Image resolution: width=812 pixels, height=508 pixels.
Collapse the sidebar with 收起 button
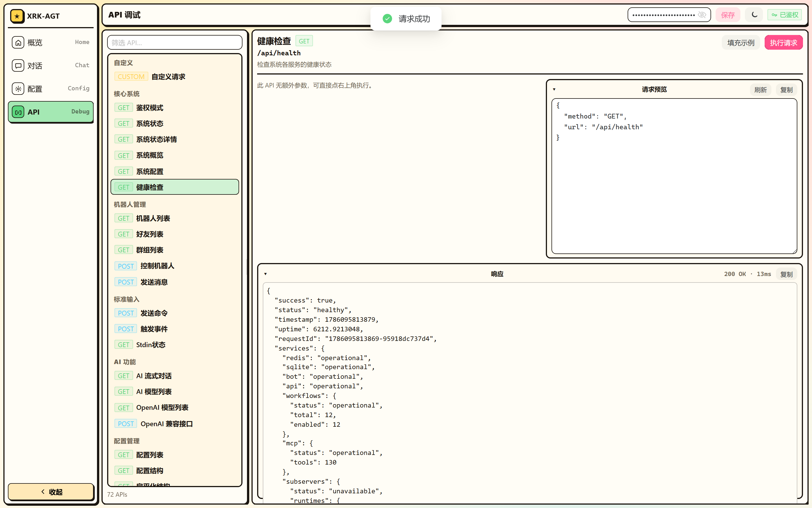pyautogui.click(x=51, y=492)
